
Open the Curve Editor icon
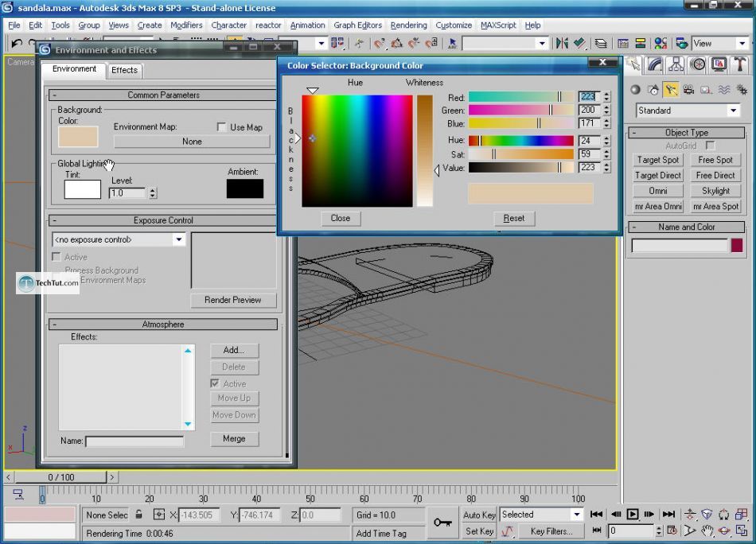[x=623, y=44]
